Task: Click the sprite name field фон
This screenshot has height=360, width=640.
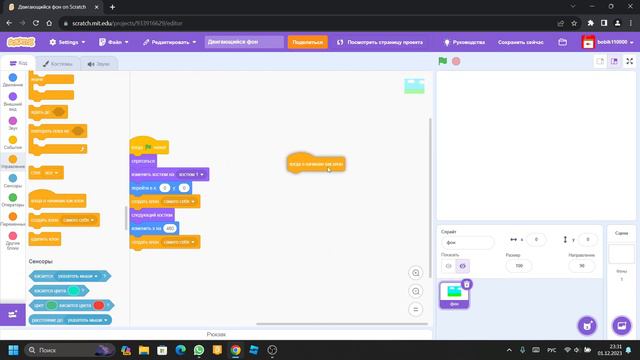Action: [x=467, y=242]
